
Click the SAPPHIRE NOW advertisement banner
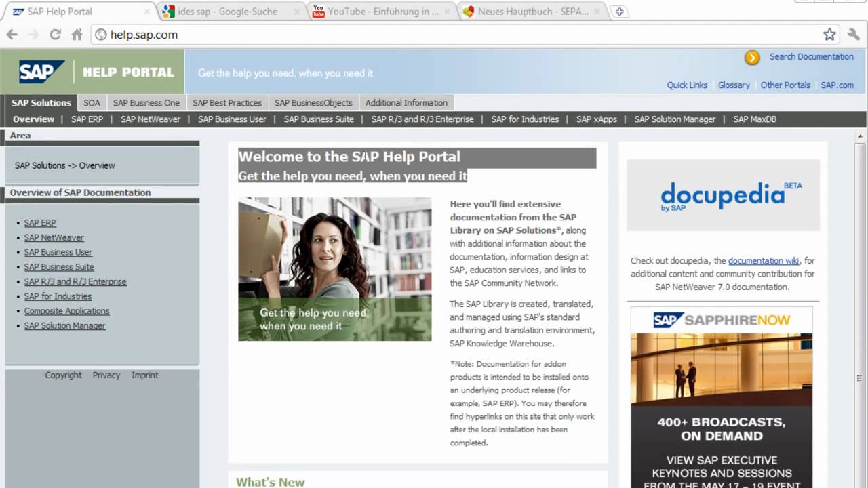tap(722, 397)
